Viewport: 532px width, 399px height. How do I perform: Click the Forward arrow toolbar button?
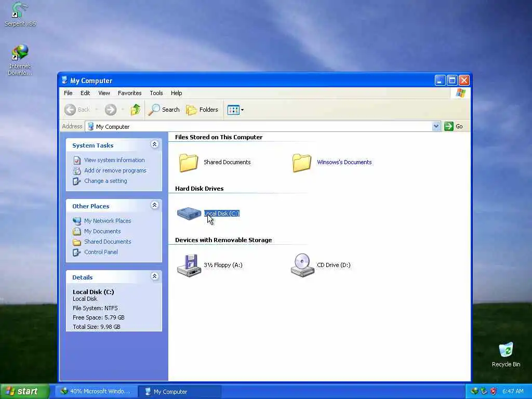(111, 110)
